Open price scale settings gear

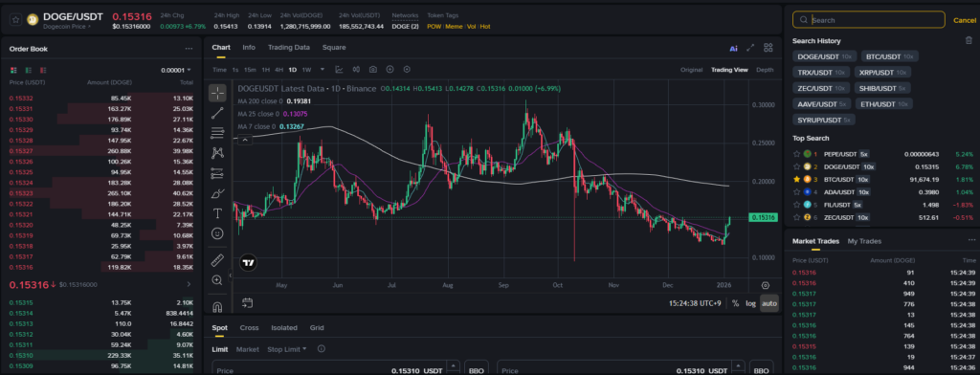pos(765,285)
